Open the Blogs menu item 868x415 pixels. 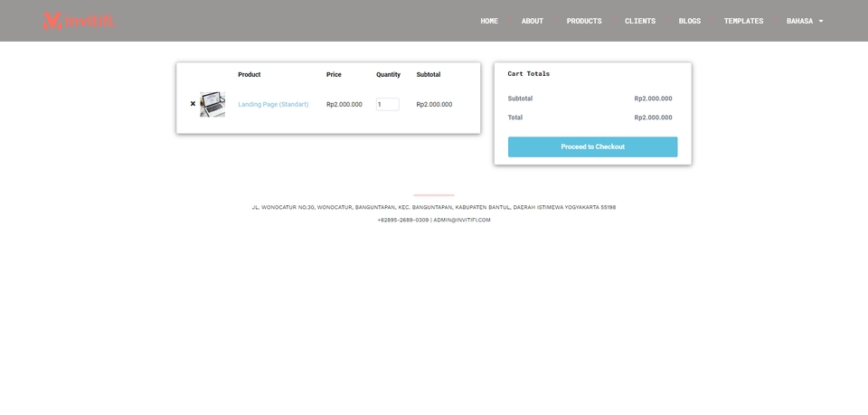tap(690, 21)
